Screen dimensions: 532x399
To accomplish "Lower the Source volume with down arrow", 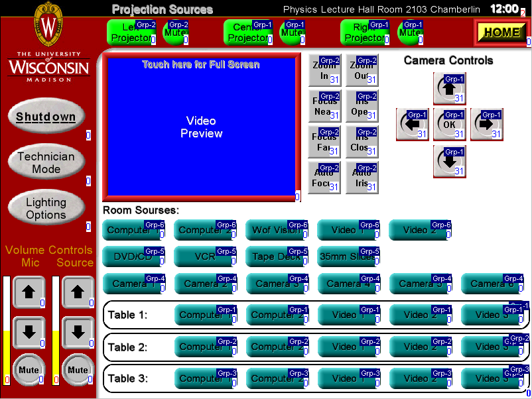I will point(78,332).
